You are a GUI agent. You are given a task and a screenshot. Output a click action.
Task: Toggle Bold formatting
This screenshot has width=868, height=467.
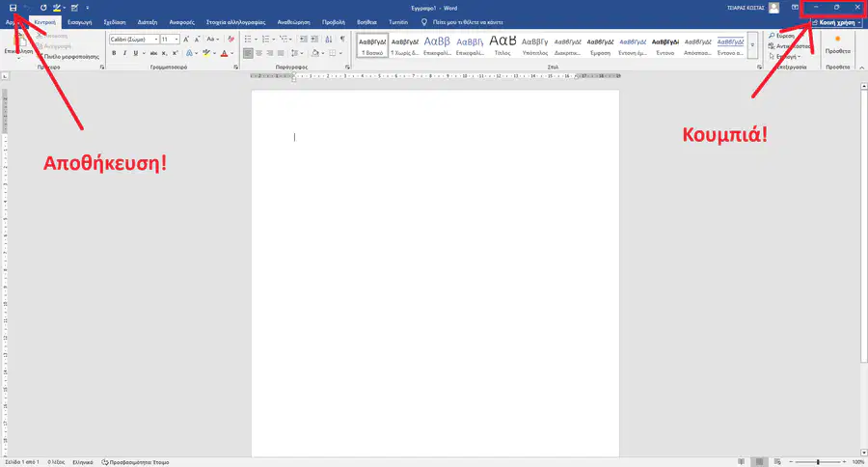114,53
